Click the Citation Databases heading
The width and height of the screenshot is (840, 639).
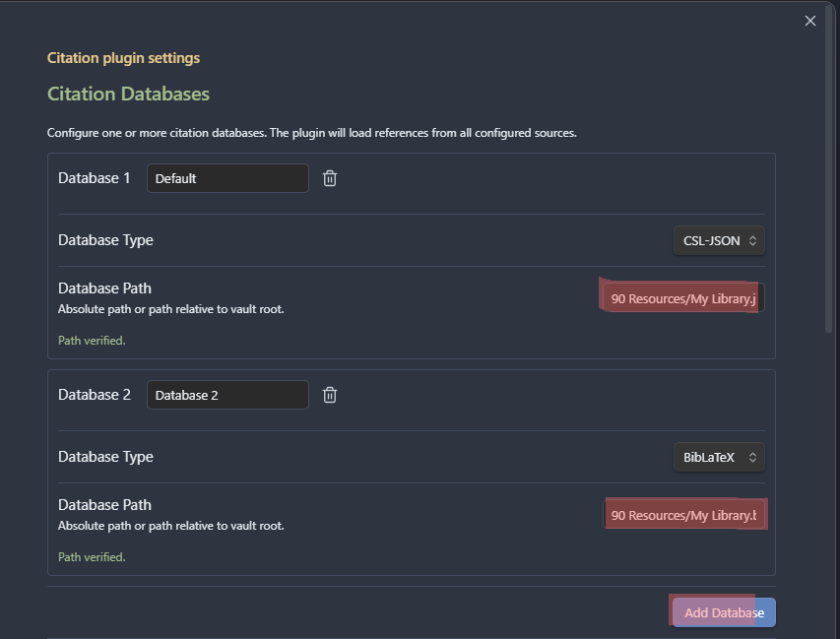click(128, 94)
